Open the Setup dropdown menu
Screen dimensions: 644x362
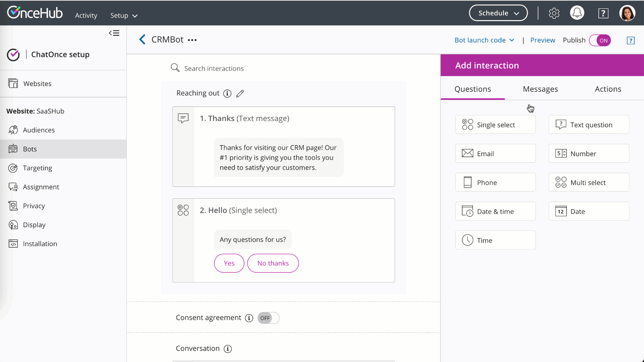tap(124, 15)
